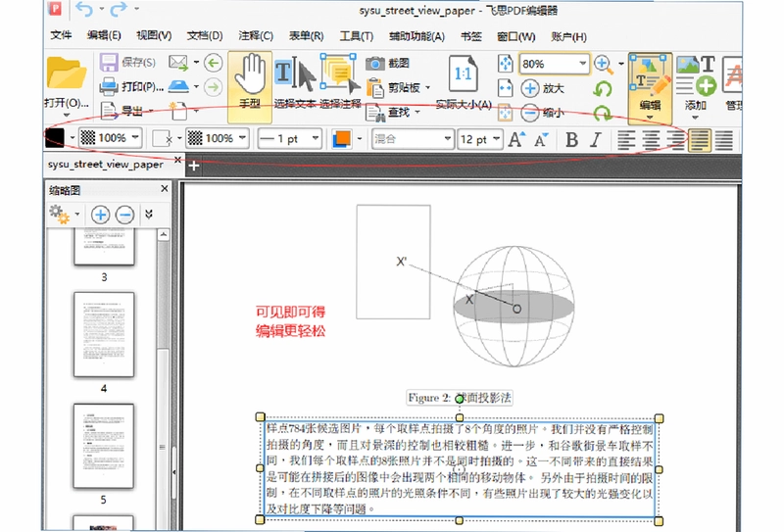Close the sysu_street_view_paper tab
This screenshot has width=784, height=532.
[x=177, y=160]
